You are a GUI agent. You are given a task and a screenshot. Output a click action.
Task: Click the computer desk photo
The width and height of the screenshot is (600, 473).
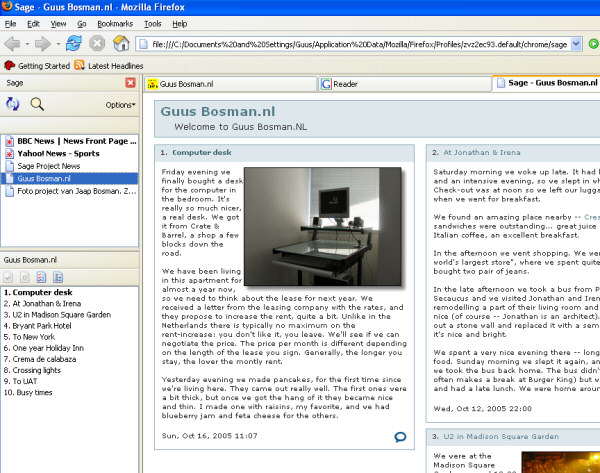[x=323, y=226]
